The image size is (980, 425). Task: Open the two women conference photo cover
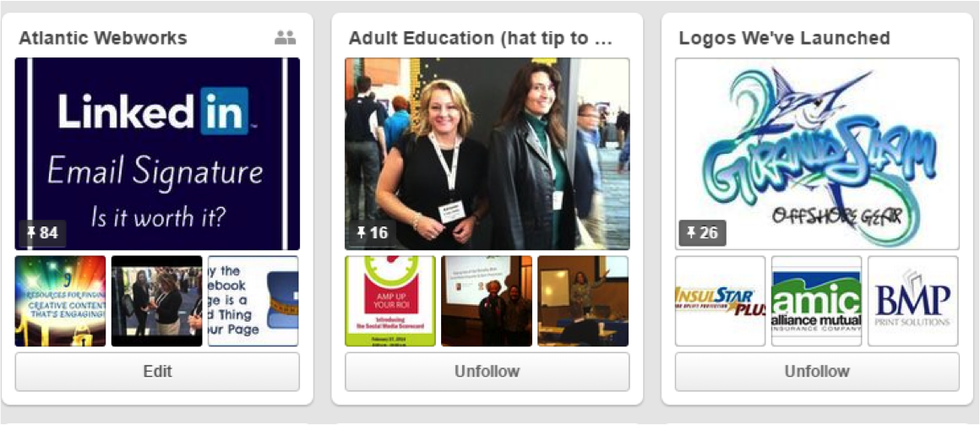pos(487,154)
